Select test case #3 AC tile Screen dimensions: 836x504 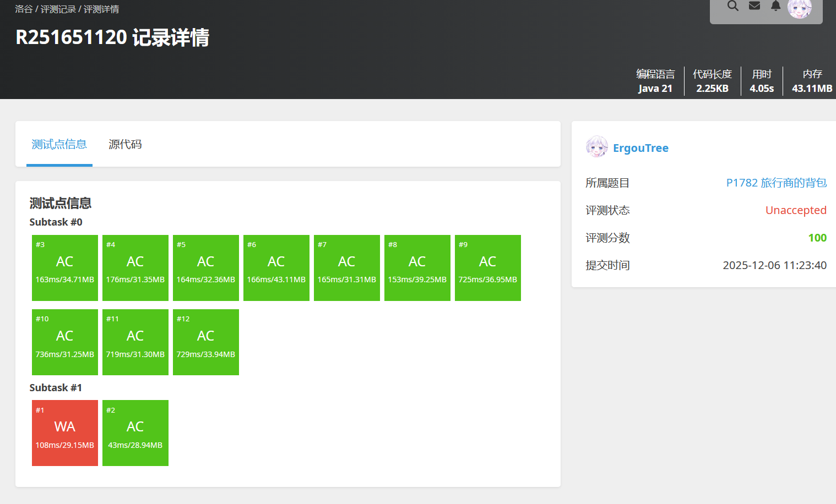click(65, 268)
